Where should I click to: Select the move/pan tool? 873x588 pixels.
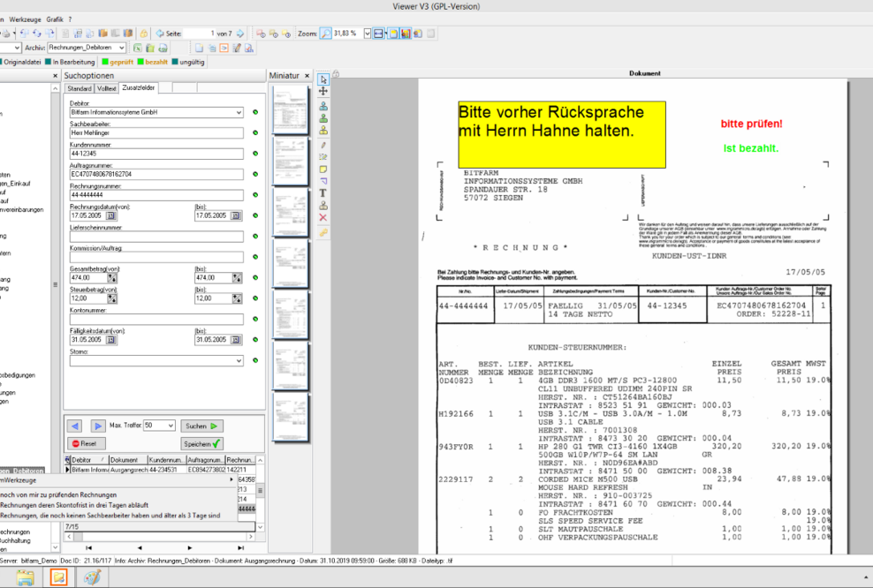click(323, 91)
